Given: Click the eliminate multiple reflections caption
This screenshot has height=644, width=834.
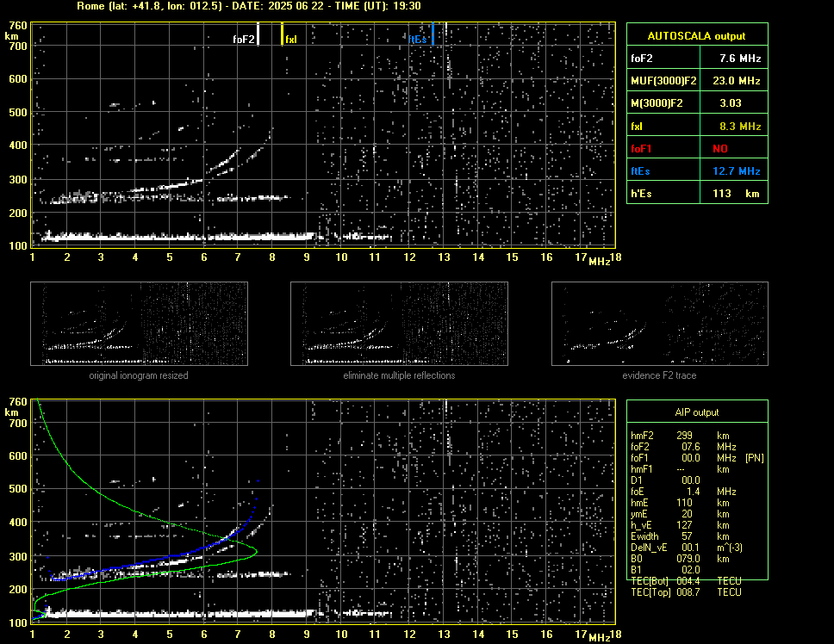Looking at the screenshot, I should 399,375.
